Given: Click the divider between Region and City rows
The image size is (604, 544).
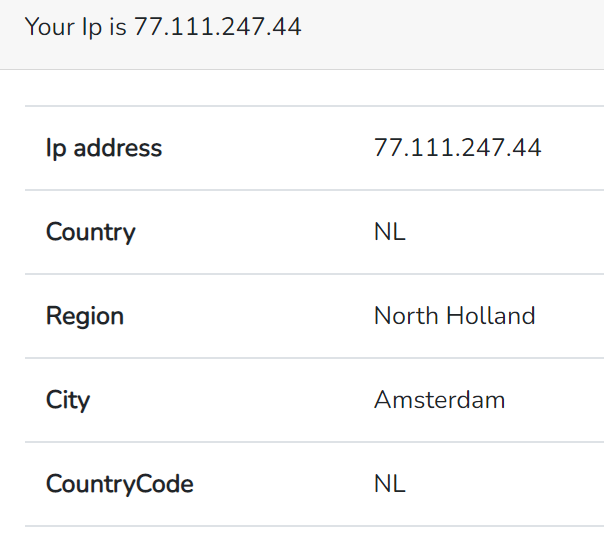Looking at the screenshot, I should click(x=314, y=358).
